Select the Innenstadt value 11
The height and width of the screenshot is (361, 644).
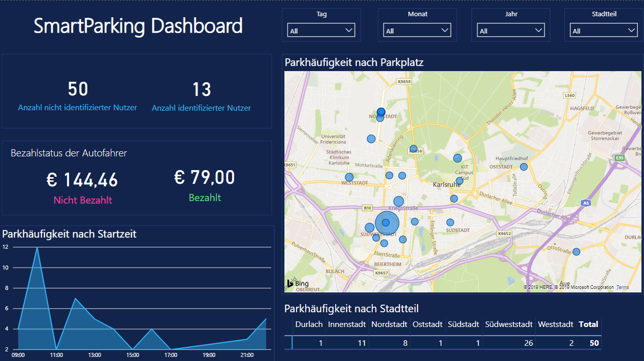pyautogui.click(x=362, y=343)
